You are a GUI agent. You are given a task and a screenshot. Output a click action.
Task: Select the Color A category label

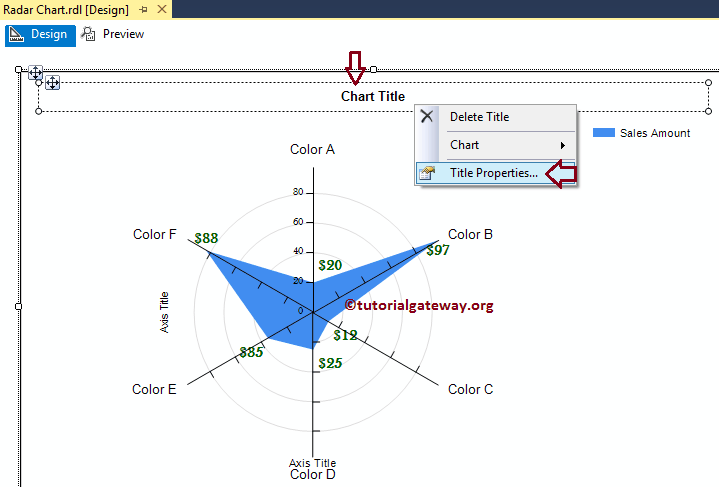[312, 149]
